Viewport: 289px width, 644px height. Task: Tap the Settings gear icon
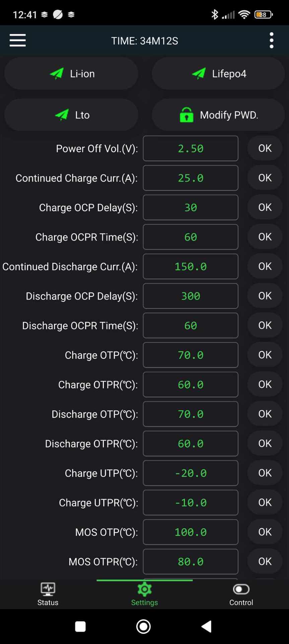pos(144,589)
